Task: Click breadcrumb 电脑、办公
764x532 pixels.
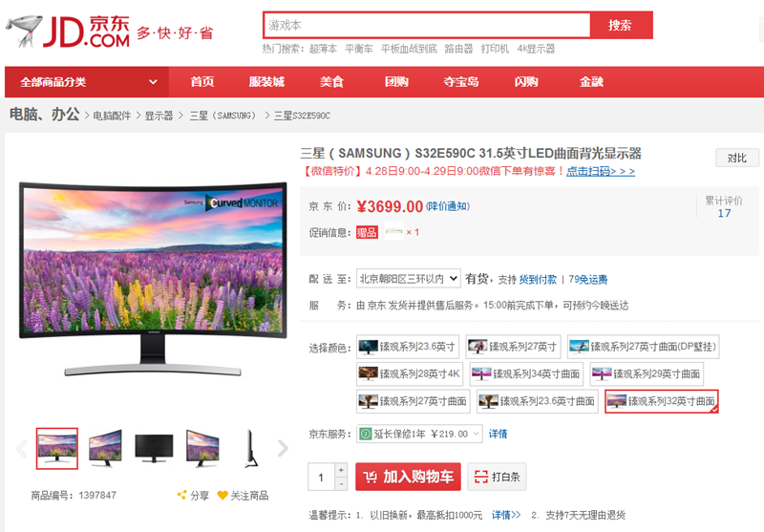Action: point(44,114)
